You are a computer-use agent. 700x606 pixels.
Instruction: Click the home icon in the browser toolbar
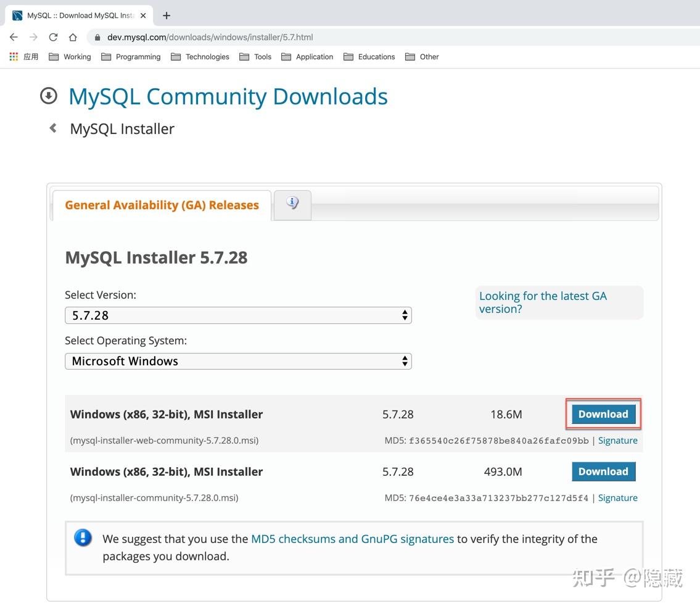tap(73, 37)
